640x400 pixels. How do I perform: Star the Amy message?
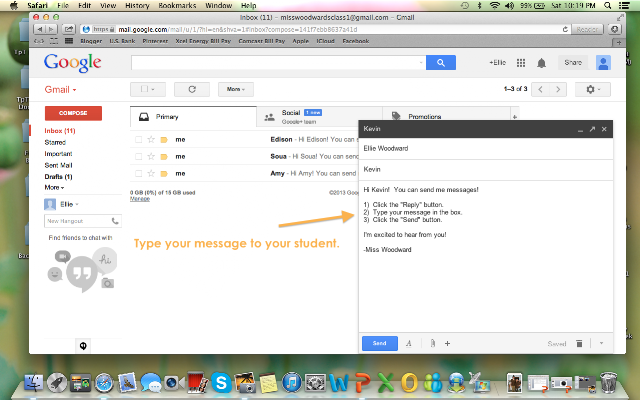coord(151,173)
